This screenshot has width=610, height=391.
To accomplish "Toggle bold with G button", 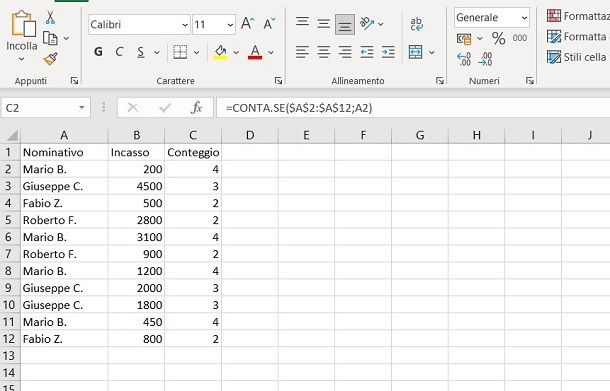I will click(98, 52).
